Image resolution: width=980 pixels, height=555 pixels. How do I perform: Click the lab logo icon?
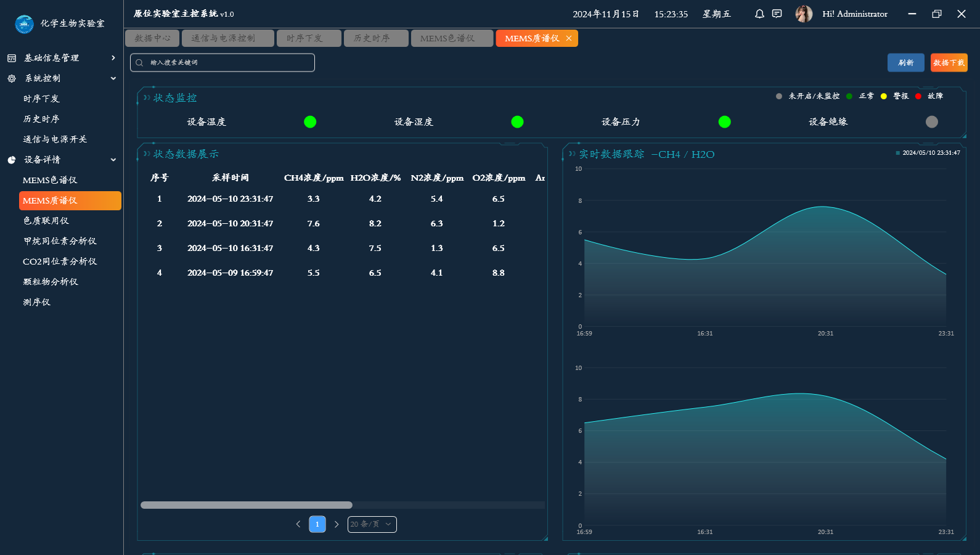[x=24, y=24]
